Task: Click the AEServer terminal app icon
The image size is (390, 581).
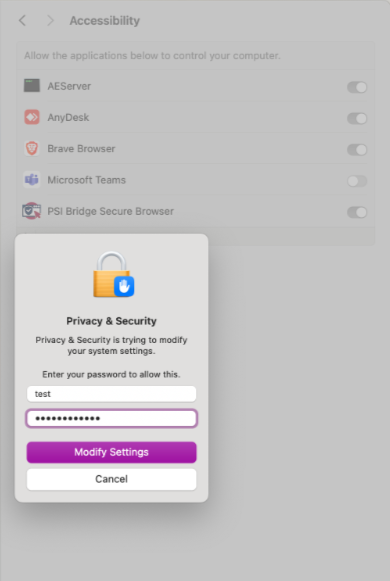Action: pos(32,86)
